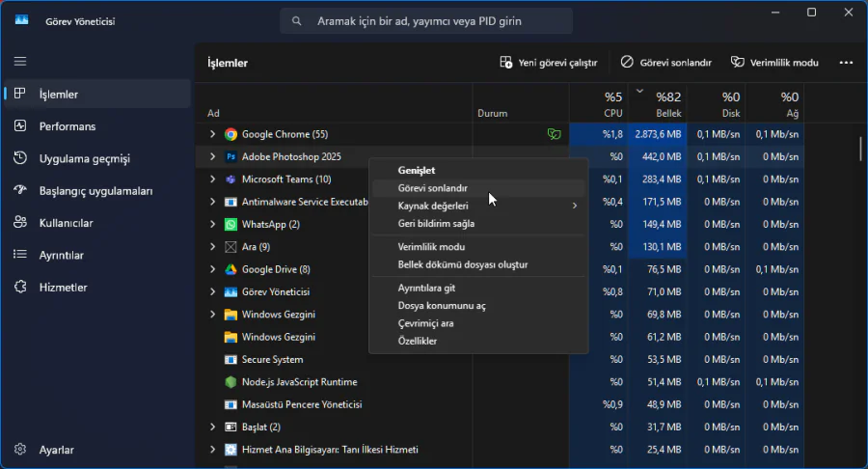Click the Hizmetler puzzle icon
Viewport: 868px width, 469px height.
click(x=20, y=287)
